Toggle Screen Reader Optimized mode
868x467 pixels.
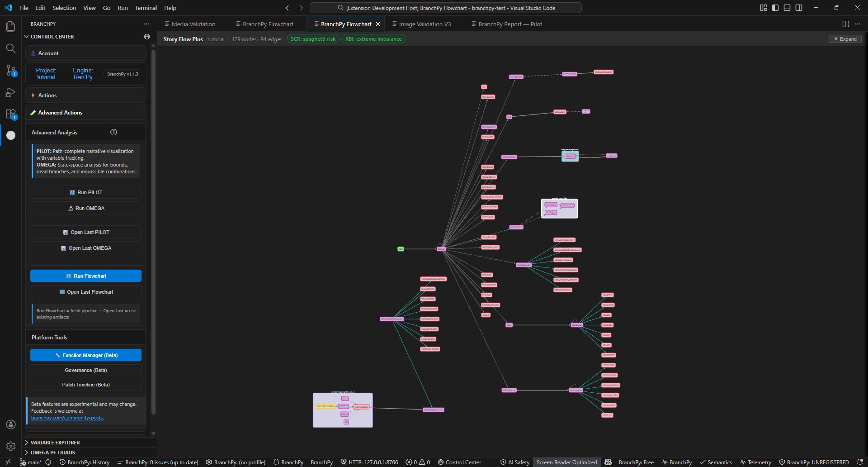pos(566,462)
